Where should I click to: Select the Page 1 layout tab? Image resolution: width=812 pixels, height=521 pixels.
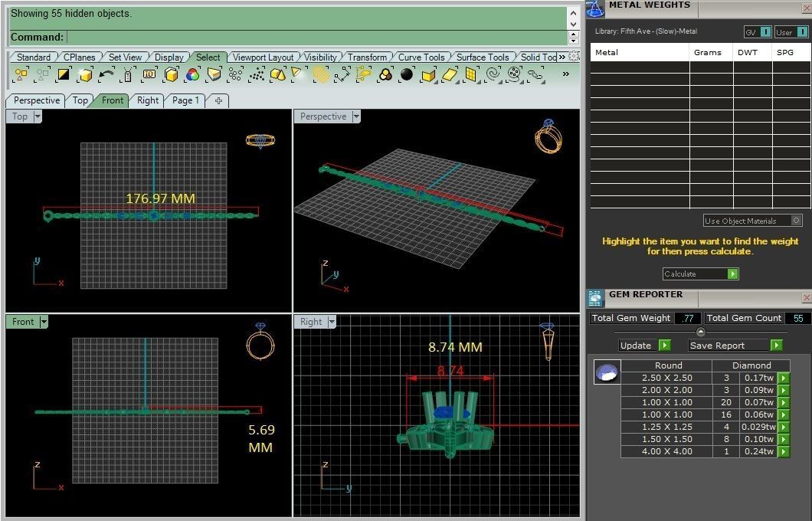185,100
